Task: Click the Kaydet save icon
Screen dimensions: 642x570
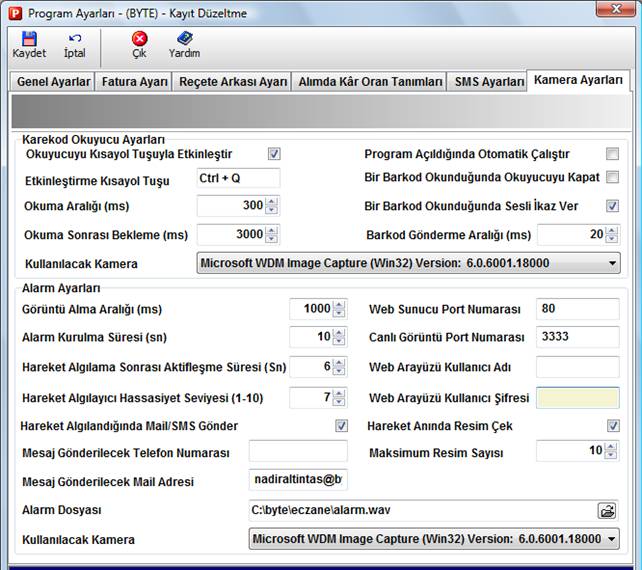Action: click(x=29, y=39)
